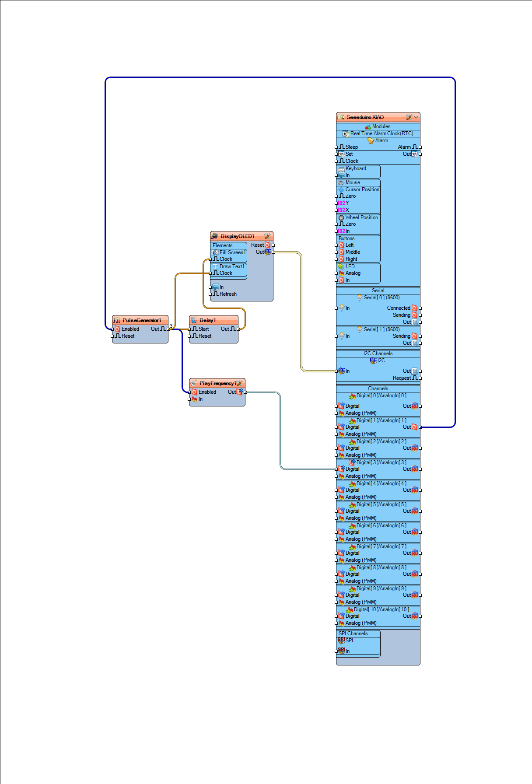
Task: Click the Digital[ 3 ] channel label
Action: (381, 462)
